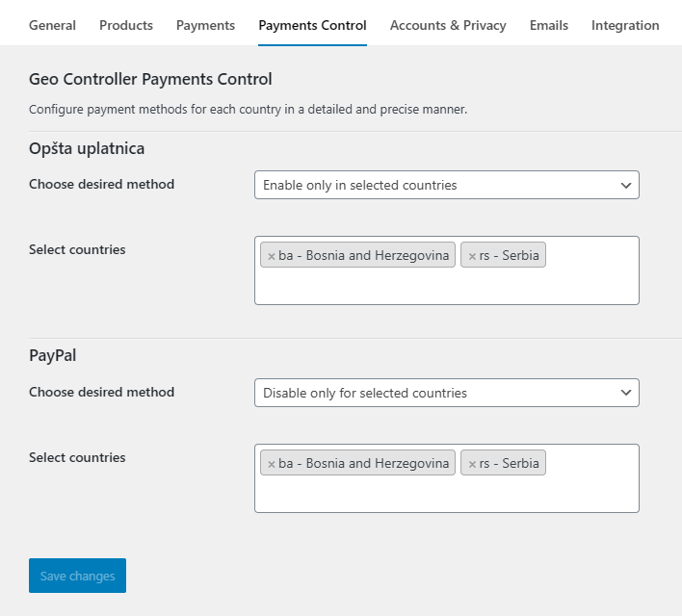Click Opšta uplatnica 'Select countries' label

77,249
